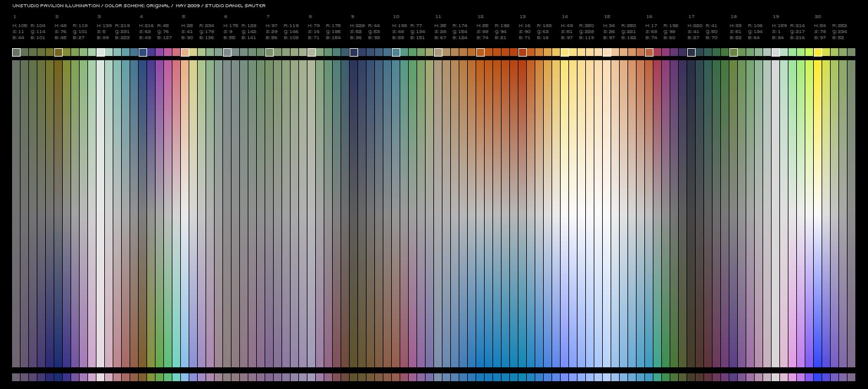Pick the outlined navy swatch for color 9
This screenshot has width=868, height=389.
coord(354,52)
